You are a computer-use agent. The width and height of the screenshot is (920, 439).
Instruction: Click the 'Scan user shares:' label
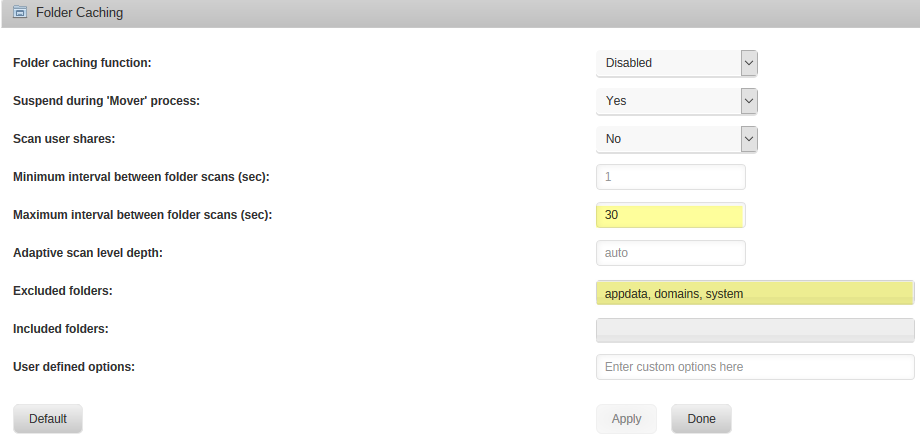pos(64,139)
